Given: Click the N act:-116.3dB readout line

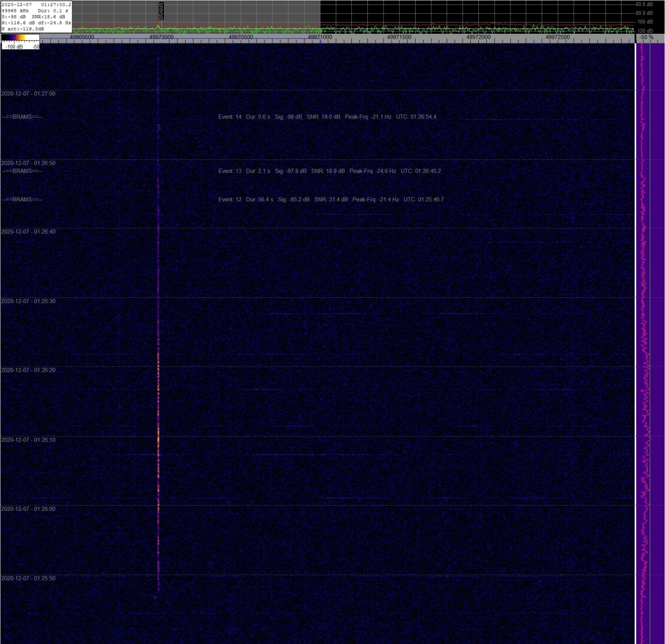Looking at the screenshot, I should 23,29.
